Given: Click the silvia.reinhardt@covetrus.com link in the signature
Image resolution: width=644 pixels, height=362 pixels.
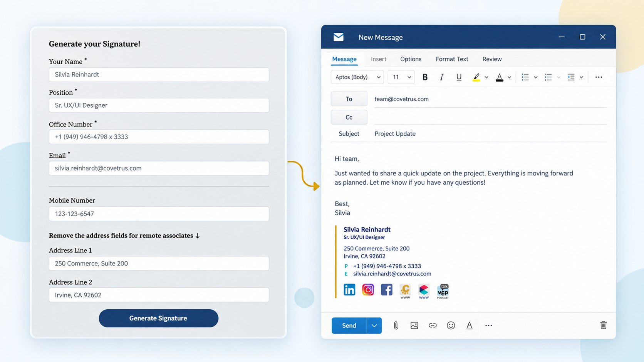Looking at the screenshot, I should coord(392,274).
